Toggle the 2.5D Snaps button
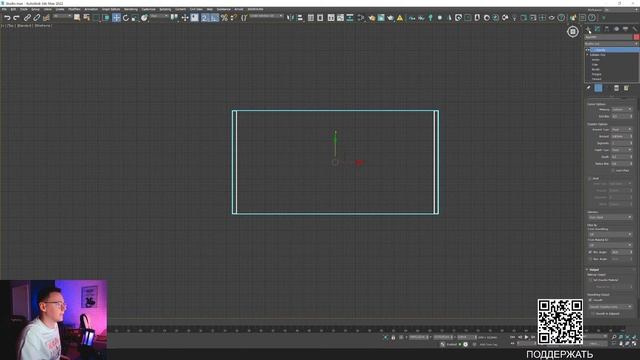The image size is (640, 360). coord(205,18)
